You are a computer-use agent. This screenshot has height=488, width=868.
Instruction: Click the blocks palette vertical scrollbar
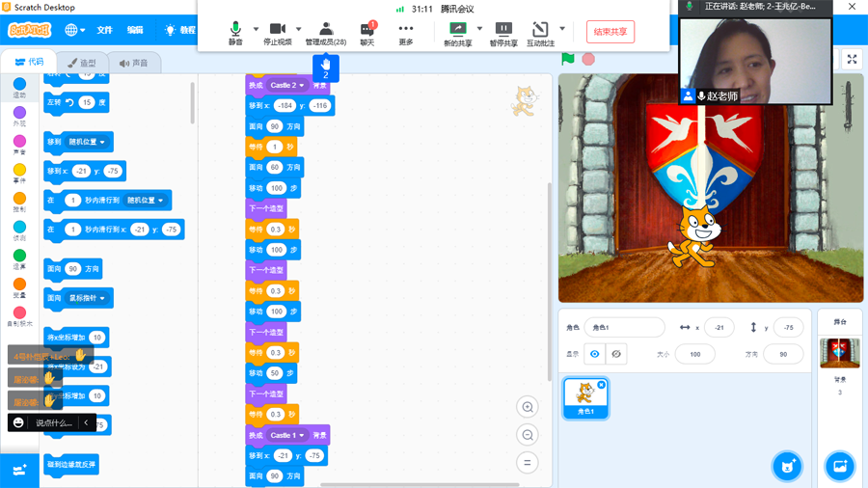[193, 103]
